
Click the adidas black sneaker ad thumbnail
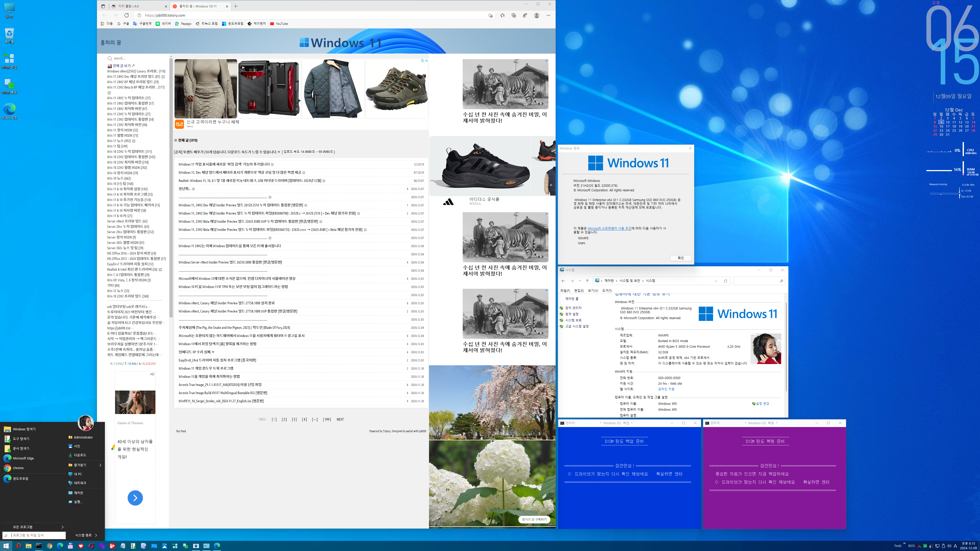click(480, 166)
